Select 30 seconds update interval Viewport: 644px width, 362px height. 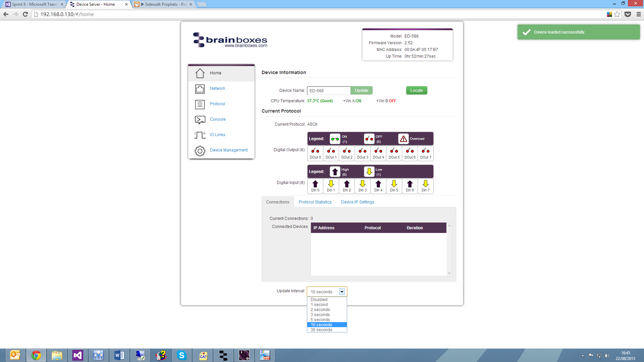[x=321, y=330]
